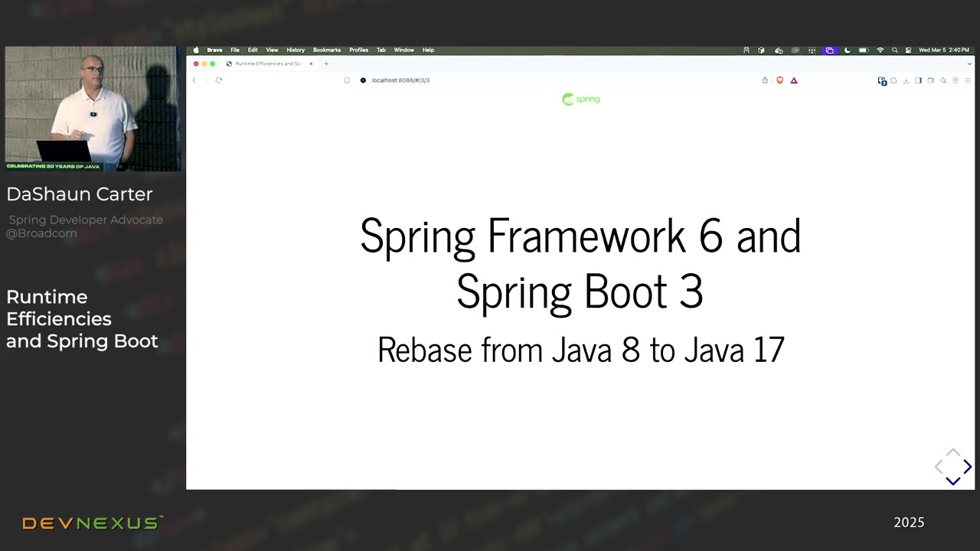Close the Runtime Efficiencies tab
The image size is (980, 551).
click(x=311, y=64)
